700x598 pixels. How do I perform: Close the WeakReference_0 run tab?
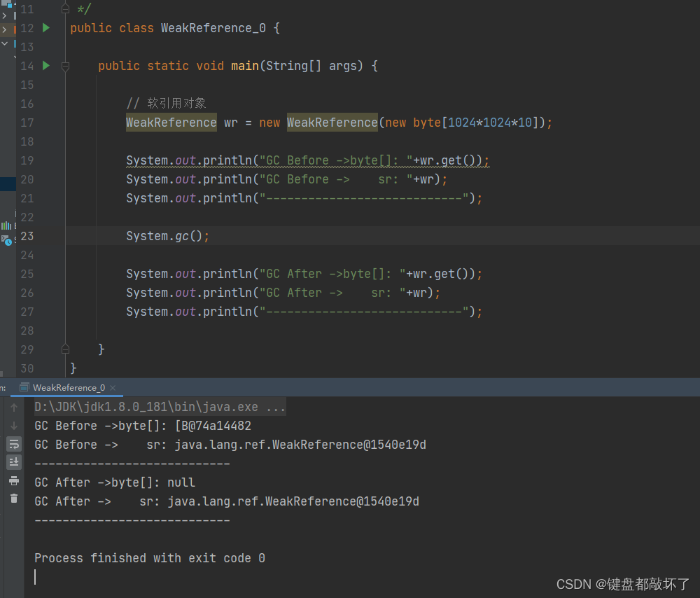[113, 387]
